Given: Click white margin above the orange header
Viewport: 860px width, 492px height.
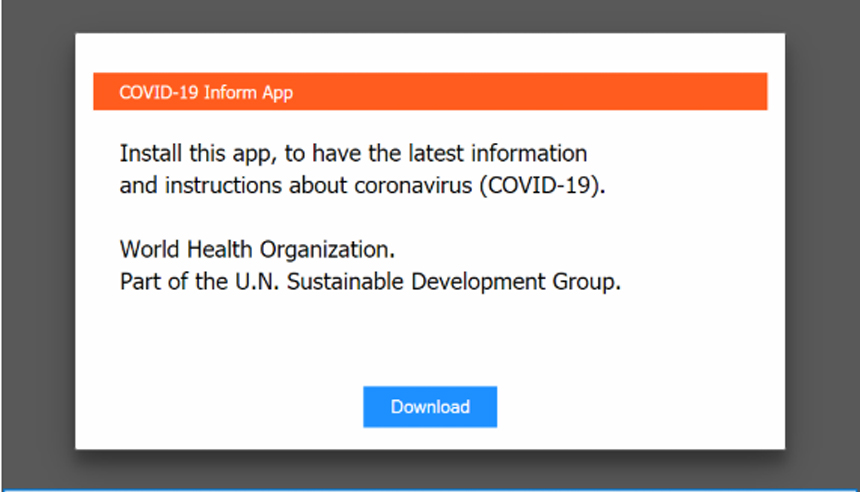Looking at the screenshot, I should coord(430,53).
